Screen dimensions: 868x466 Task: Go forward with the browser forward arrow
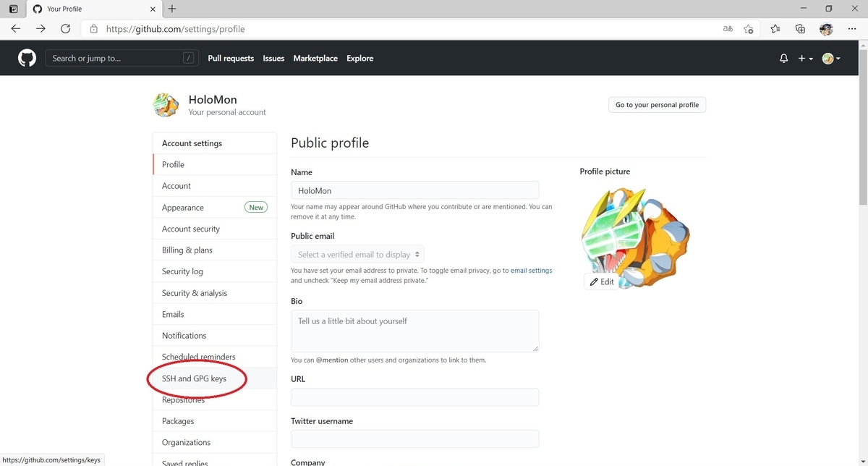click(41, 29)
